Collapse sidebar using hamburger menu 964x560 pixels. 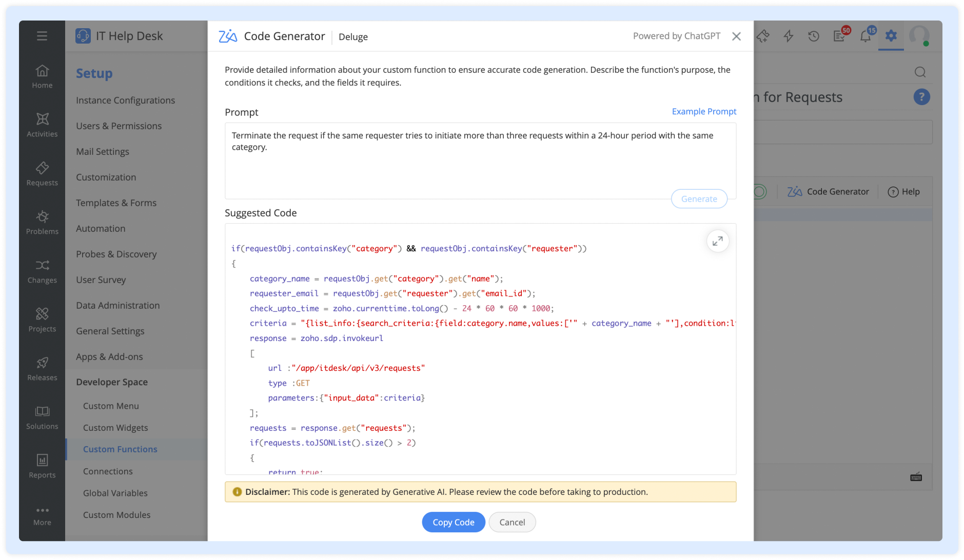[x=42, y=36]
